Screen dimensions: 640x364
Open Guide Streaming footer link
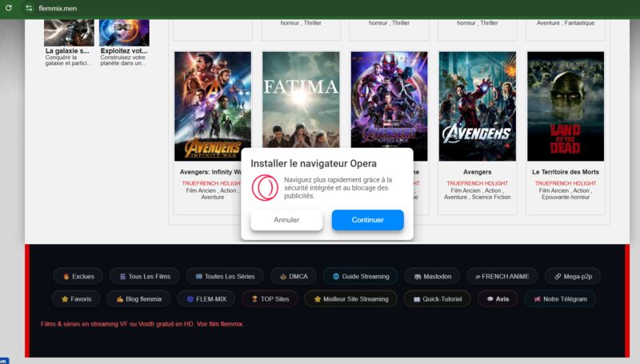click(x=361, y=276)
